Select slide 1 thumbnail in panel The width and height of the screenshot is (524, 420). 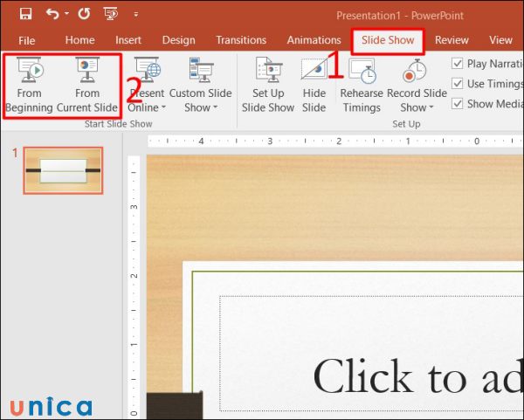[x=62, y=170]
